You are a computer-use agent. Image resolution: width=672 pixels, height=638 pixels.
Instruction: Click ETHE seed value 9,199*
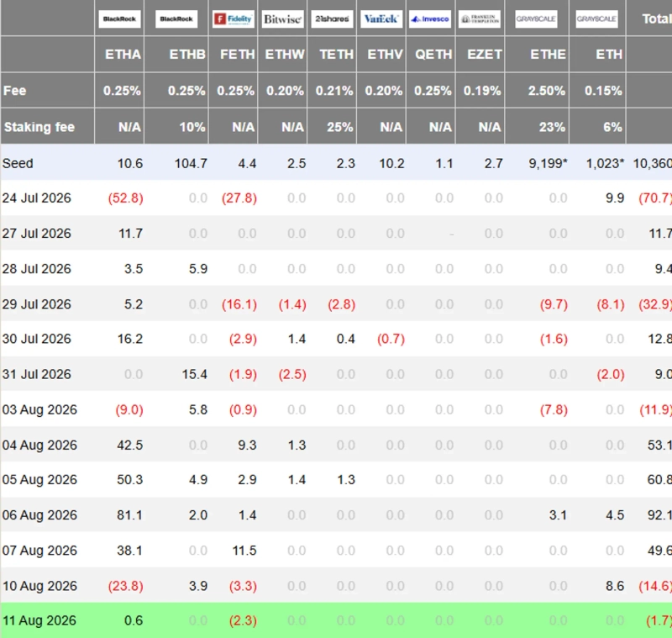click(x=548, y=163)
